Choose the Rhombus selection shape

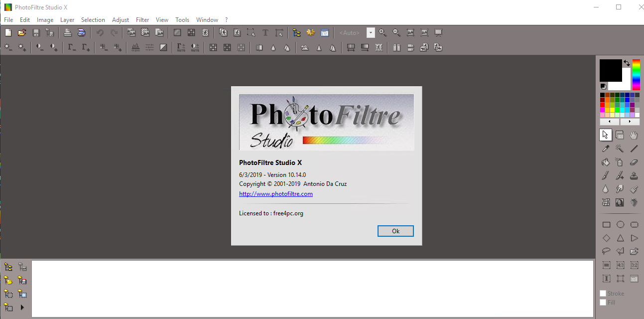(x=606, y=238)
